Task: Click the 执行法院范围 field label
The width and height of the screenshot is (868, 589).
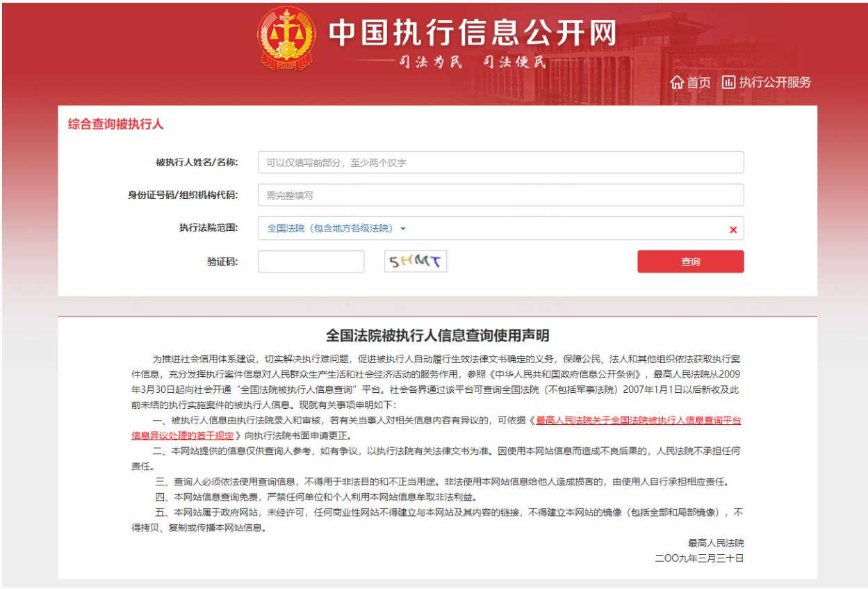Action: (x=208, y=228)
